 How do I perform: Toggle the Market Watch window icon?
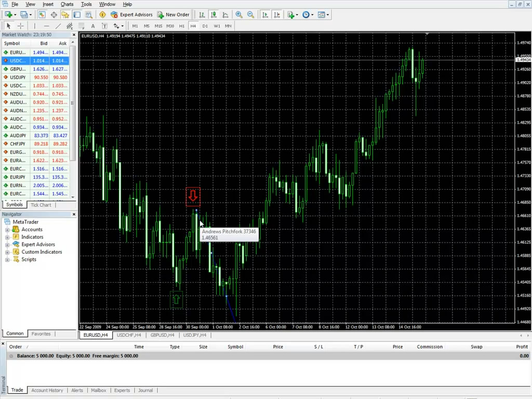point(42,15)
